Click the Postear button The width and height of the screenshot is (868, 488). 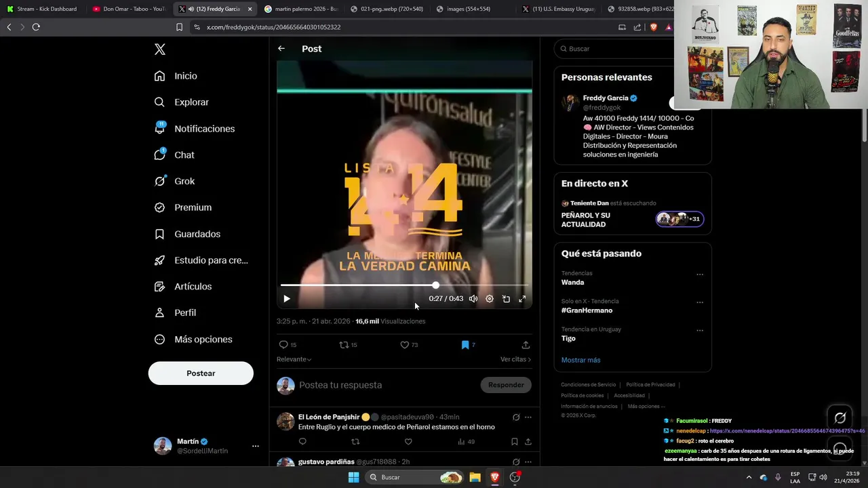click(x=201, y=373)
